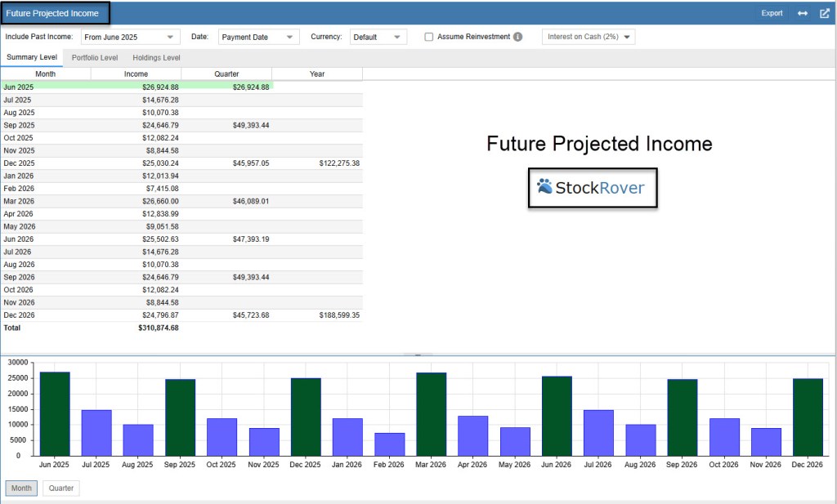Click the expand width arrows icon
Viewport: 837px width, 504px height.
tap(802, 13)
